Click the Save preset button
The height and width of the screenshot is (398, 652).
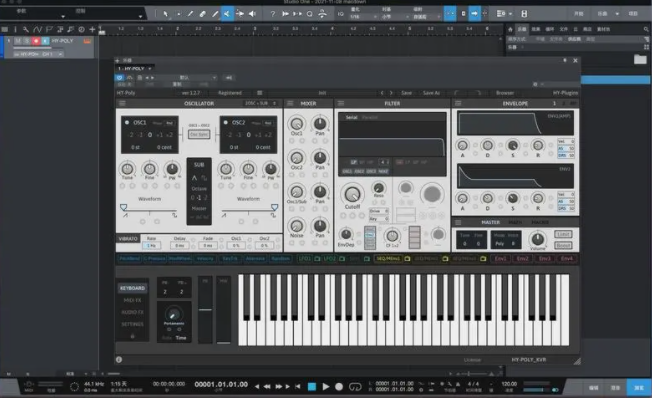point(406,93)
